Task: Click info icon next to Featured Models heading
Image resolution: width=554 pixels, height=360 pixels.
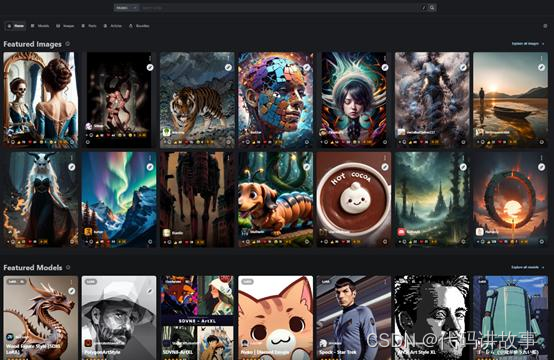Action: pyautogui.click(x=68, y=267)
